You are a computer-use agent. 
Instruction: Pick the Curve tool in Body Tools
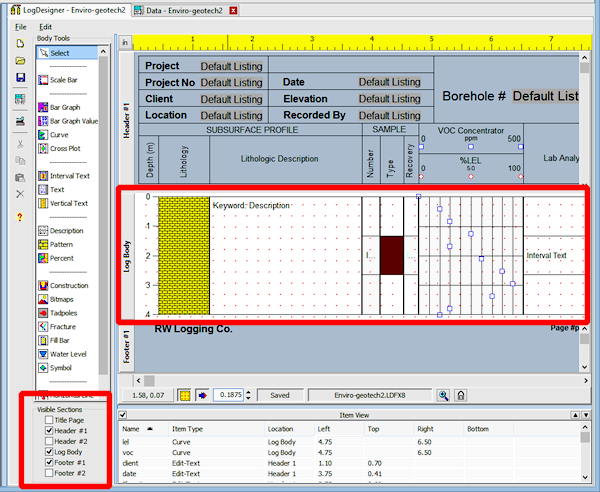coord(60,135)
